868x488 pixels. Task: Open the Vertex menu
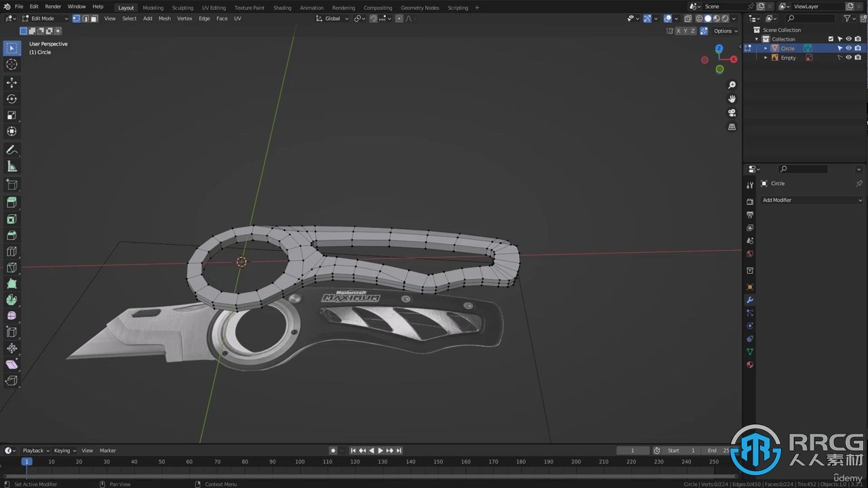click(x=184, y=18)
